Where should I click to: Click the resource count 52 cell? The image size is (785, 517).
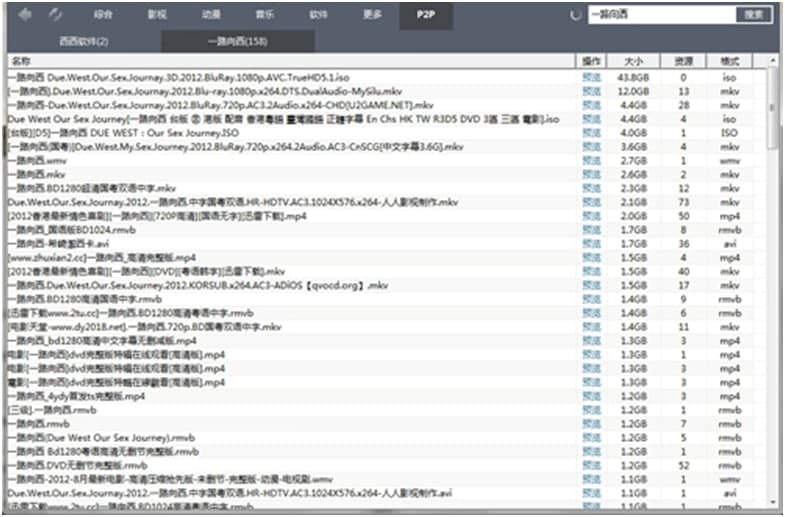click(683, 466)
